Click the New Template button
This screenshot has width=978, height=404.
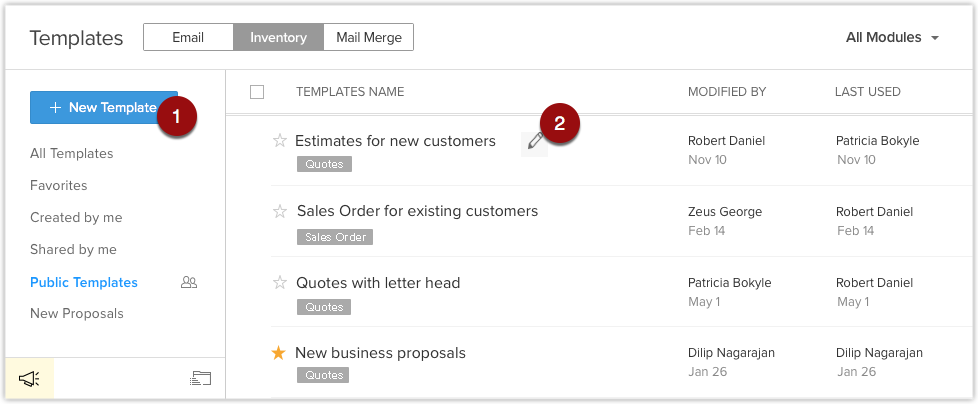[x=104, y=107]
